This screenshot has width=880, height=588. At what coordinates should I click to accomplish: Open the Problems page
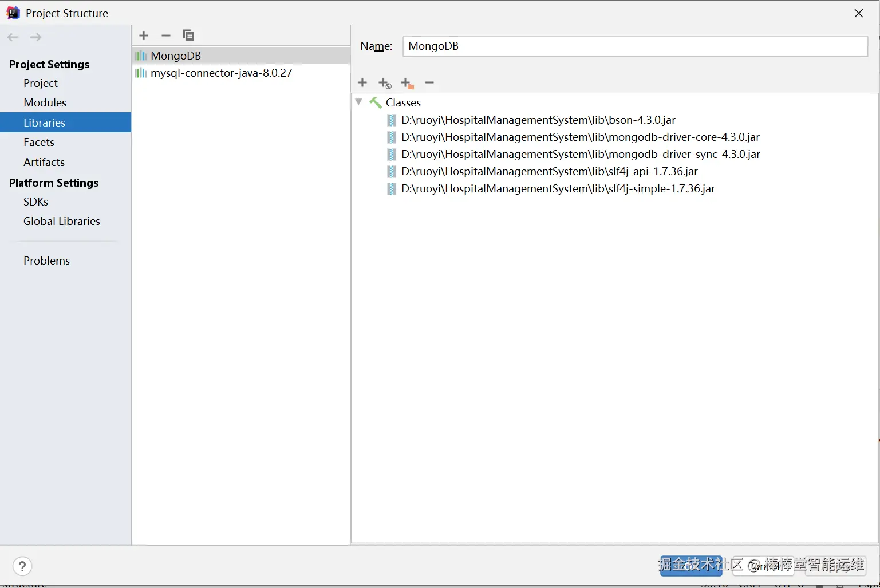pyautogui.click(x=47, y=261)
